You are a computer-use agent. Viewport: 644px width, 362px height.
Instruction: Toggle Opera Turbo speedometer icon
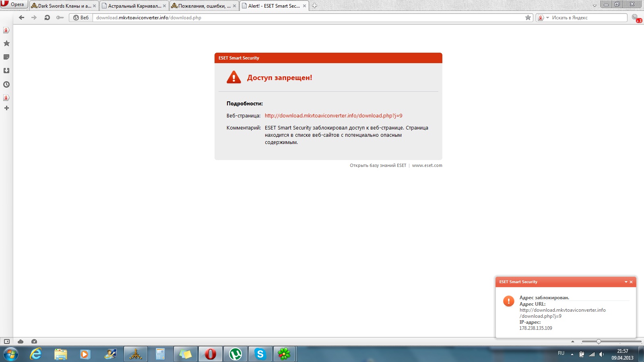click(34, 341)
